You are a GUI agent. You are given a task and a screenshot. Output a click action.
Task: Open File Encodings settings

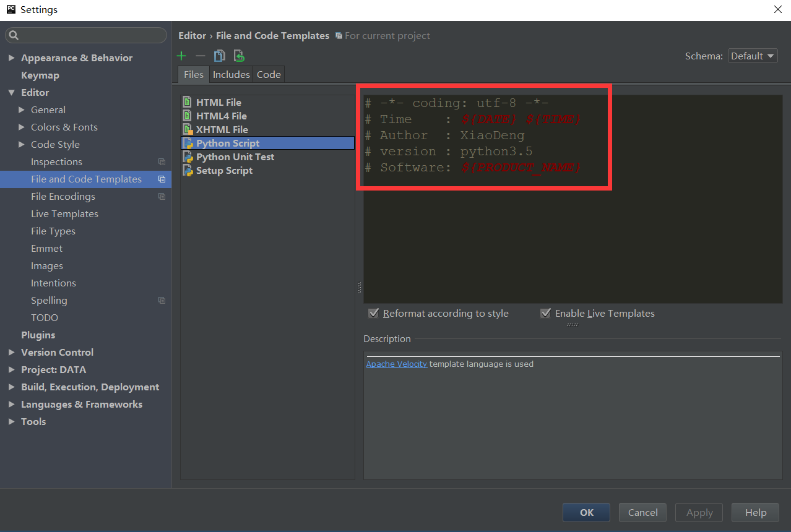(x=63, y=196)
